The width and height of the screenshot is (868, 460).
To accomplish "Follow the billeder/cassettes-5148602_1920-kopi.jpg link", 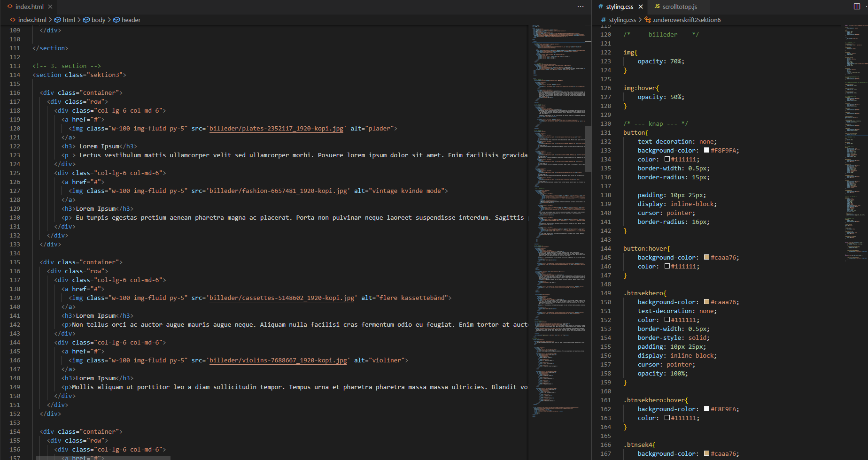I will (282, 298).
